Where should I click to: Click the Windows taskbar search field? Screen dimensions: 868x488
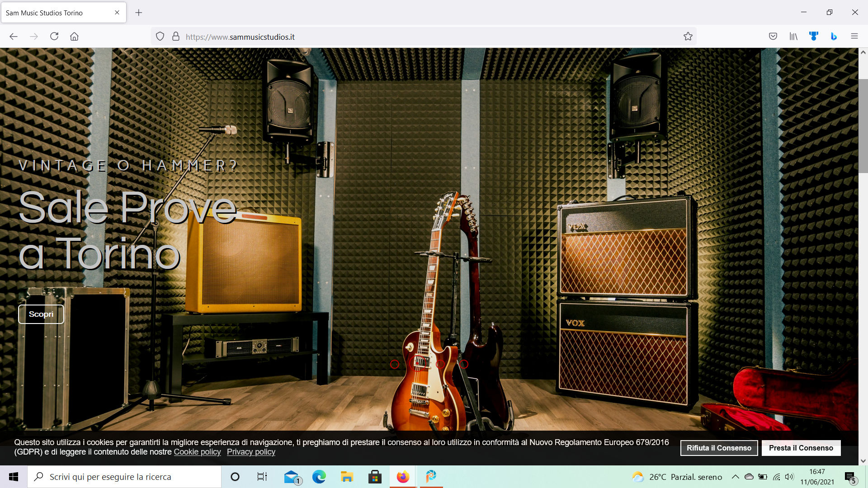tap(124, 477)
